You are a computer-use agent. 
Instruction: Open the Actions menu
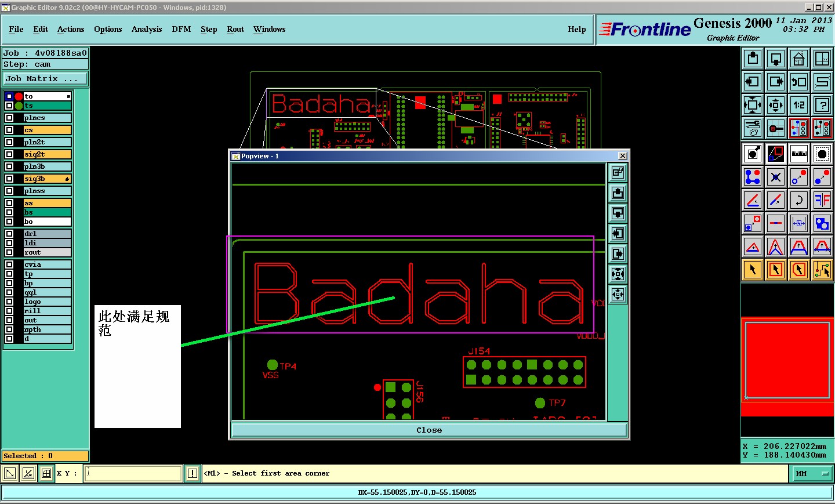coord(71,29)
